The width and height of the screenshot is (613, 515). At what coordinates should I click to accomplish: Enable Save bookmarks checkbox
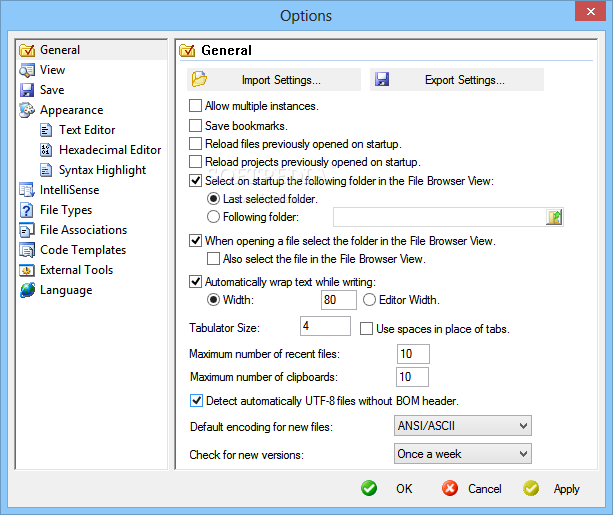pyautogui.click(x=195, y=126)
